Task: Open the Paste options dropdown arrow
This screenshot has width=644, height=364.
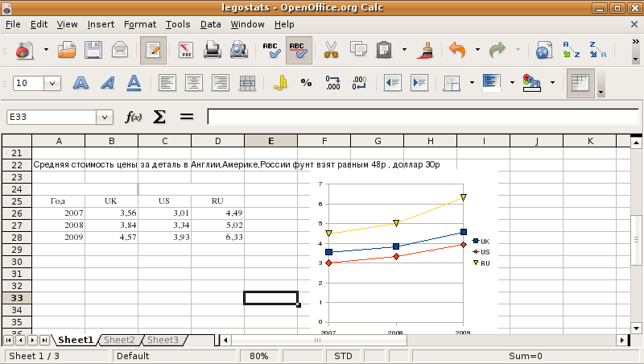Action: coord(404,50)
